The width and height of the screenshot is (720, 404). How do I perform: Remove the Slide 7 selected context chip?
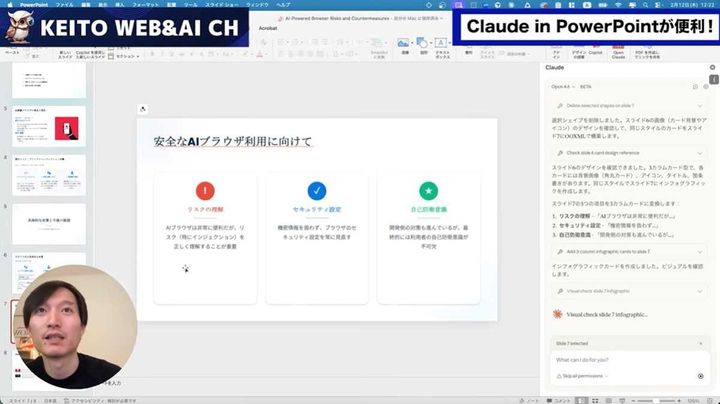pyautogui.click(x=701, y=343)
